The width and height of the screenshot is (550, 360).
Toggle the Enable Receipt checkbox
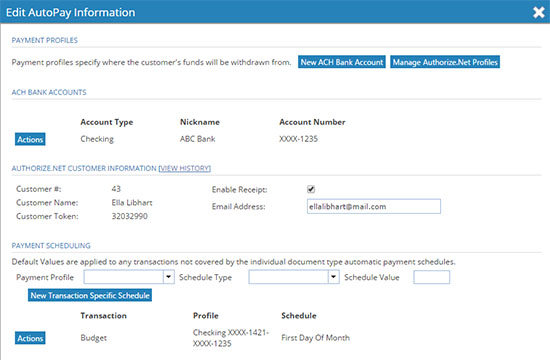click(311, 189)
